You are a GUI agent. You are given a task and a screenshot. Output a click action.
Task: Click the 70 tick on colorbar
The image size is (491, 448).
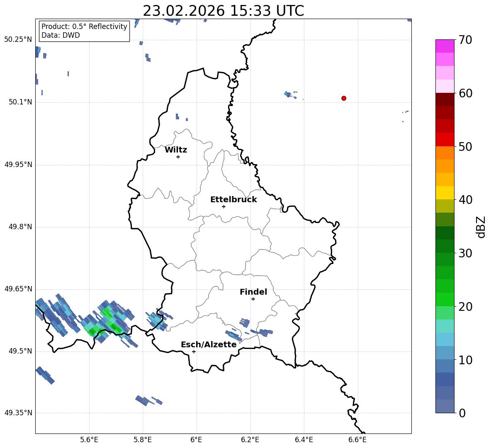click(465, 40)
